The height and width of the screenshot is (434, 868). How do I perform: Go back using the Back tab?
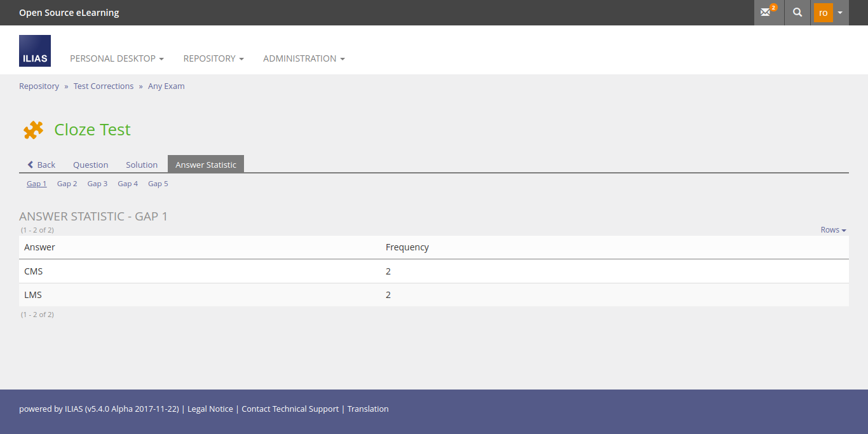point(41,165)
